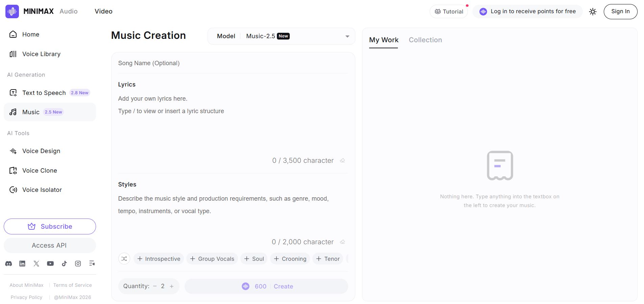
Task: Select Music in the sidebar
Action: [x=50, y=112]
